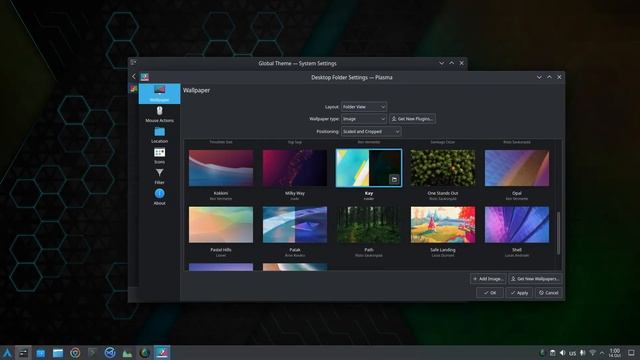
Task: Open the About section in sidebar
Action: click(159, 197)
